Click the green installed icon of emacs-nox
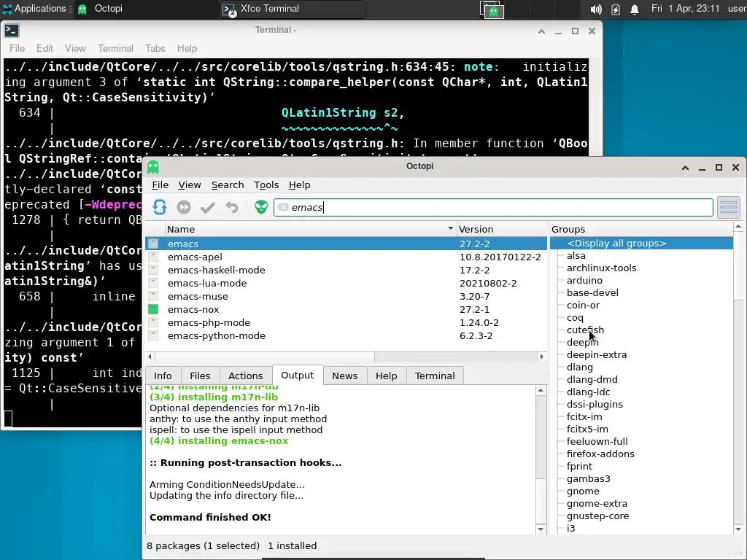747x560 pixels. [153, 309]
